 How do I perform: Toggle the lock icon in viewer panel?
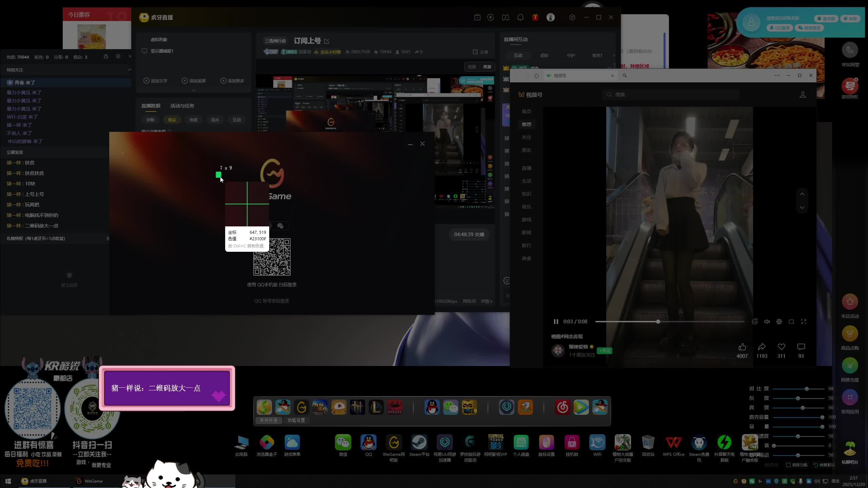click(106, 57)
